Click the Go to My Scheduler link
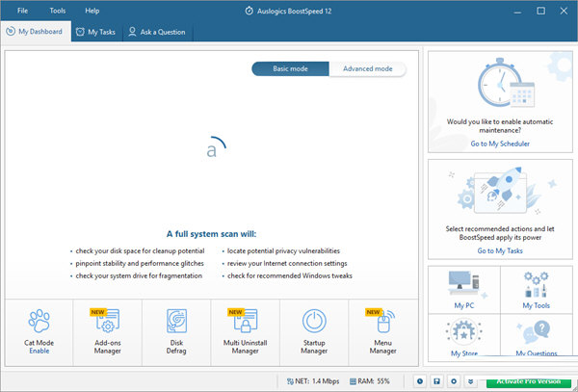This screenshot has height=392, width=578. [x=499, y=143]
